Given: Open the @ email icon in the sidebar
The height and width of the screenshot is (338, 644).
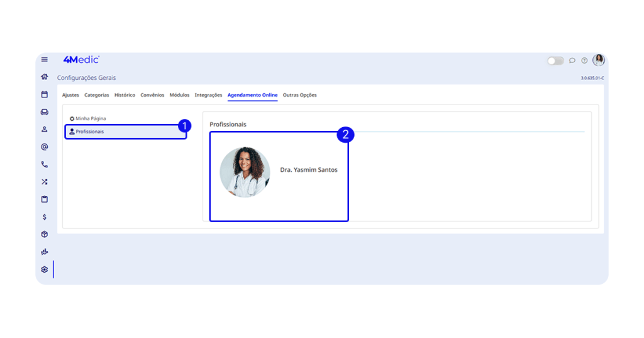Looking at the screenshot, I should click(45, 147).
